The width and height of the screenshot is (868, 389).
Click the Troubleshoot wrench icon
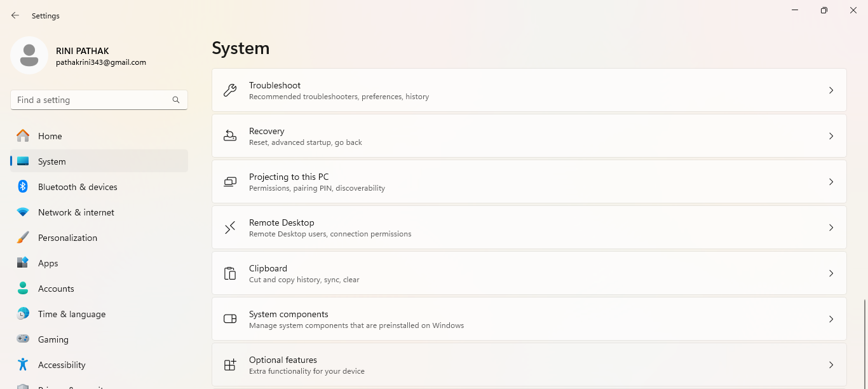pos(230,90)
